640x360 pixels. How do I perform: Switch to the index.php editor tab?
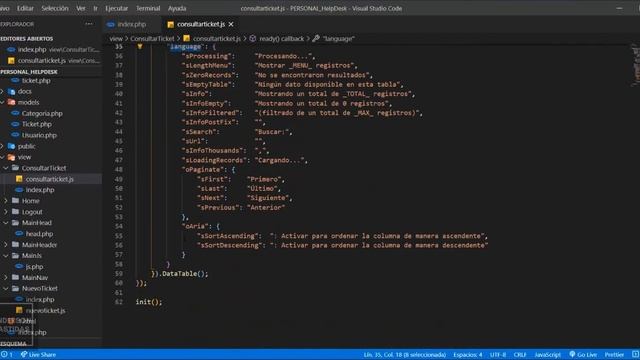[x=131, y=24]
